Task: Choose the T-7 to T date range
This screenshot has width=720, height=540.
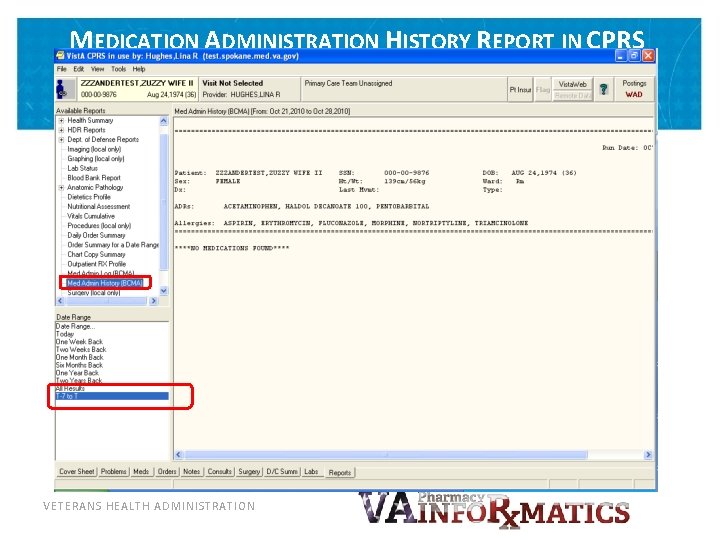Action: tap(112, 396)
